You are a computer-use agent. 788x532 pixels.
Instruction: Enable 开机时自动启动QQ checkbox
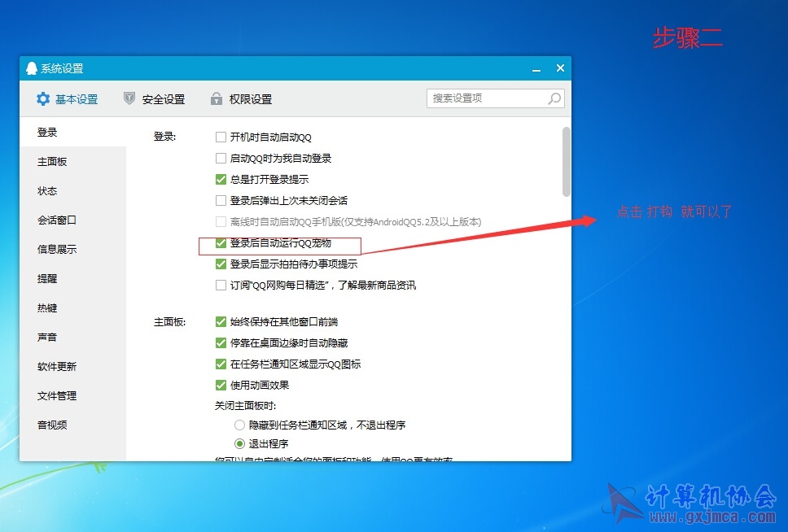pos(221,137)
